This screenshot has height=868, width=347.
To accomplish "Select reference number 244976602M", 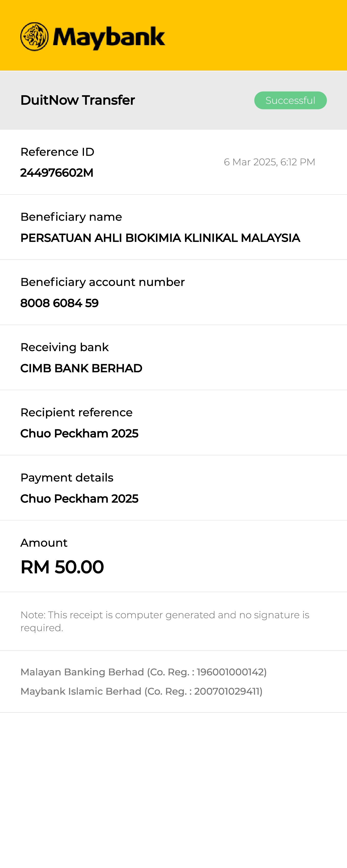I will (57, 173).
